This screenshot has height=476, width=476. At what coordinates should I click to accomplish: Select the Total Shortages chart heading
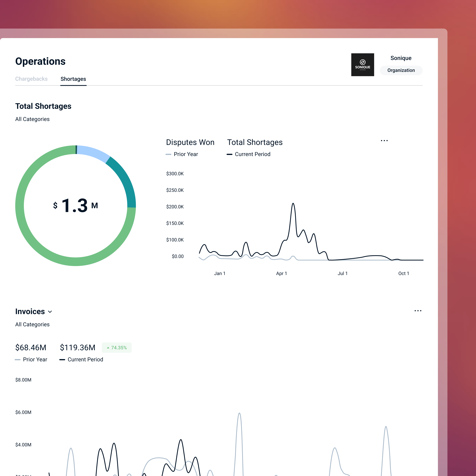[x=255, y=142]
